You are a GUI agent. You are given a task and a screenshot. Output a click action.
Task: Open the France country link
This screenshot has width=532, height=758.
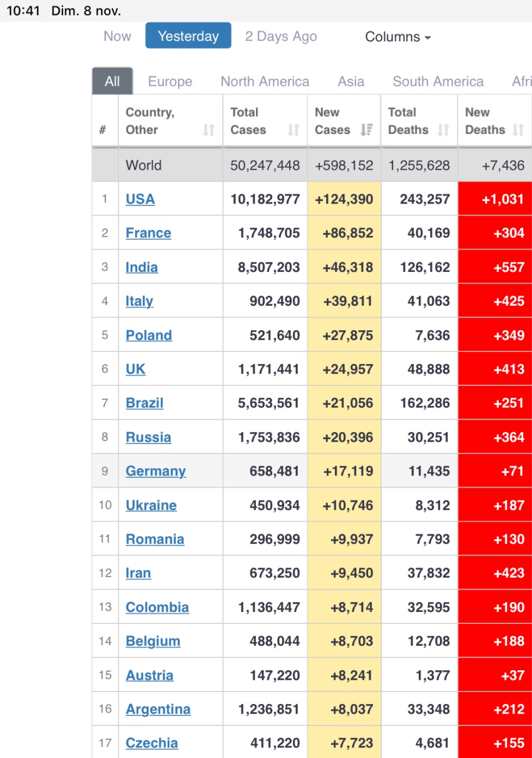coord(148,233)
